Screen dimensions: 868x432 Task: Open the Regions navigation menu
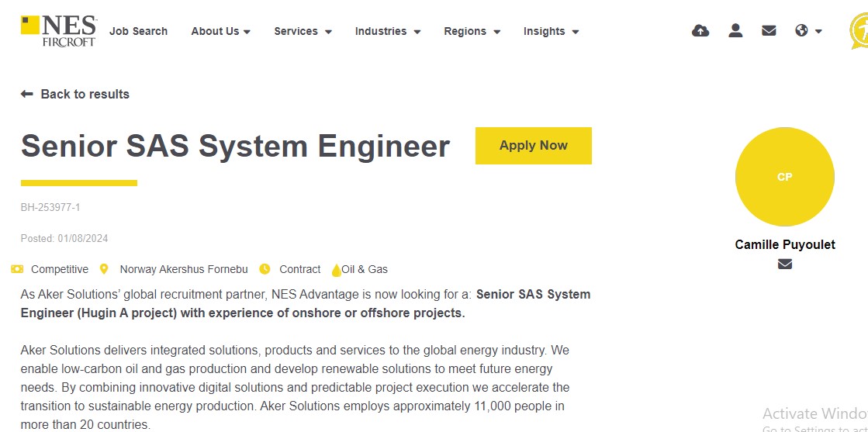pyautogui.click(x=472, y=31)
